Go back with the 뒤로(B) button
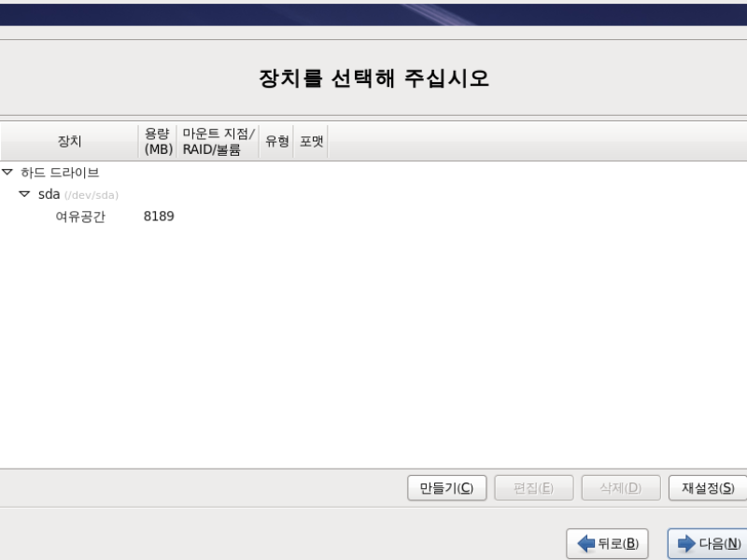Viewport: 747px width, 560px height. [608, 543]
